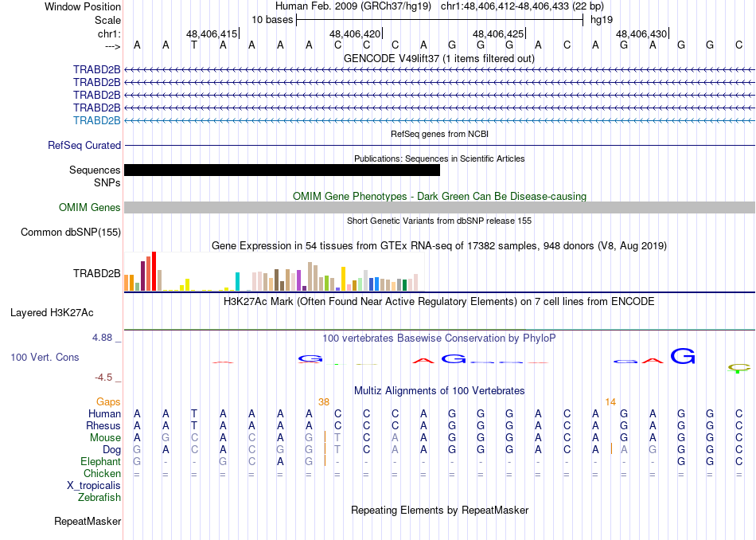756x540 pixels.
Task: Click the 'Human' alignment row label
Action: (104, 413)
